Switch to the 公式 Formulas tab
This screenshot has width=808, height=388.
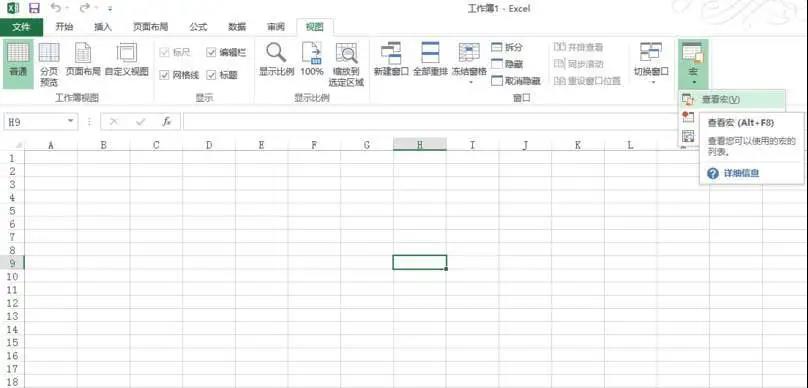[198, 27]
